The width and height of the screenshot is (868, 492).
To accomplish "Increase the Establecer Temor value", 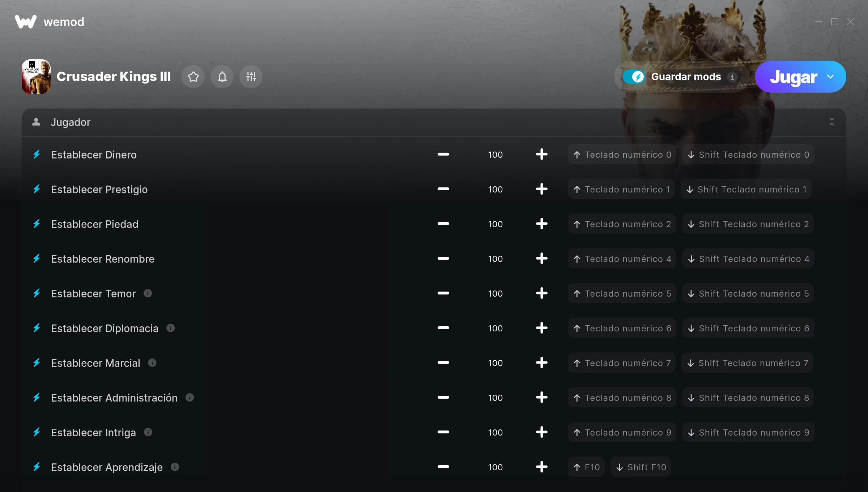I will click(541, 293).
